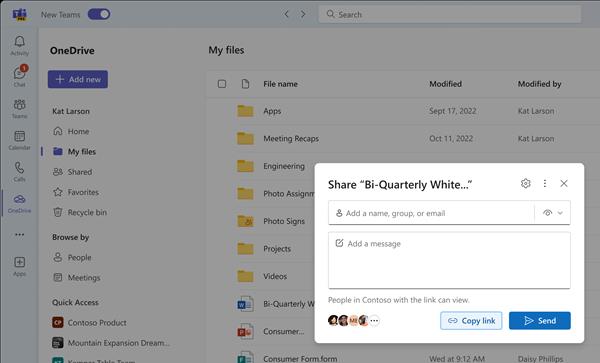
Task: Open the more apps ellipsis in the left rail
Action: (x=20, y=234)
